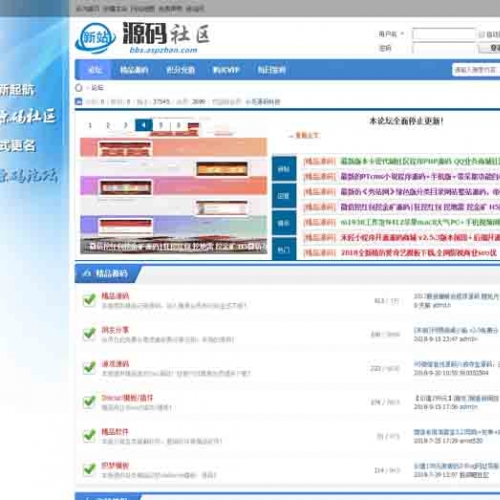Open the 论坛 navigation tab
500x500 pixels.
[94, 70]
